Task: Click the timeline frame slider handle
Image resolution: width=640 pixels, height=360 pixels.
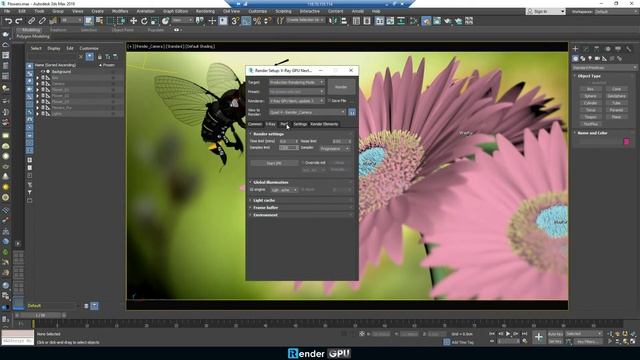Action: point(40,316)
